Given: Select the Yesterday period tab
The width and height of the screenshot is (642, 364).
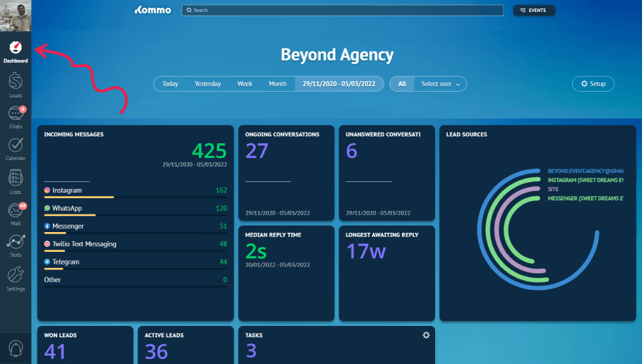Looking at the screenshot, I should (x=208, y=84).
